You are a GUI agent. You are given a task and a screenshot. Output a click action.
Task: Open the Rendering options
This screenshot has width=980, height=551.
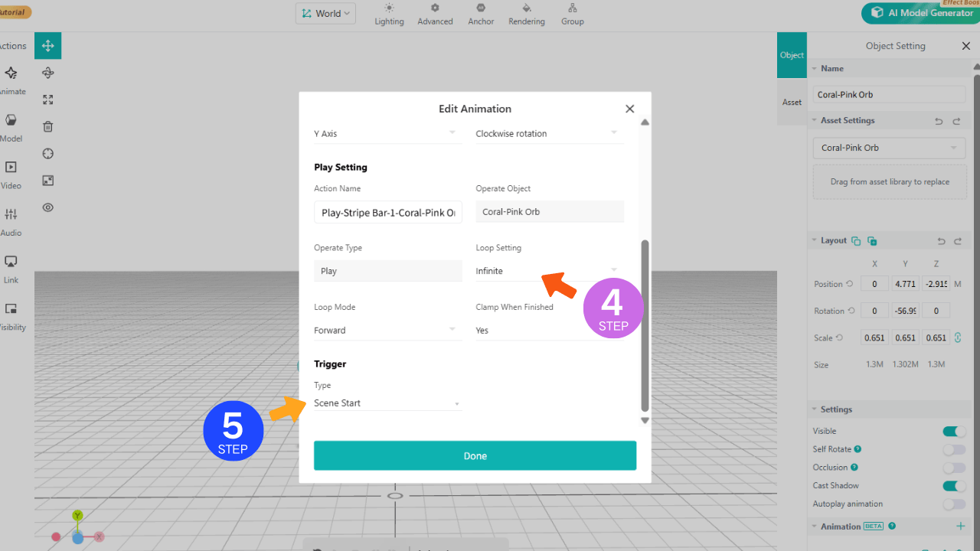[526, 14]
